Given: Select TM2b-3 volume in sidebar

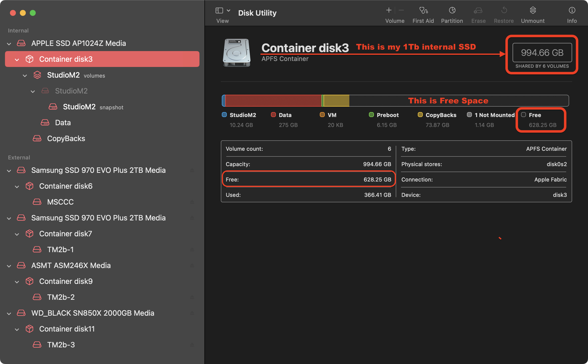Looking at the screenshot, I should point(61,345).
